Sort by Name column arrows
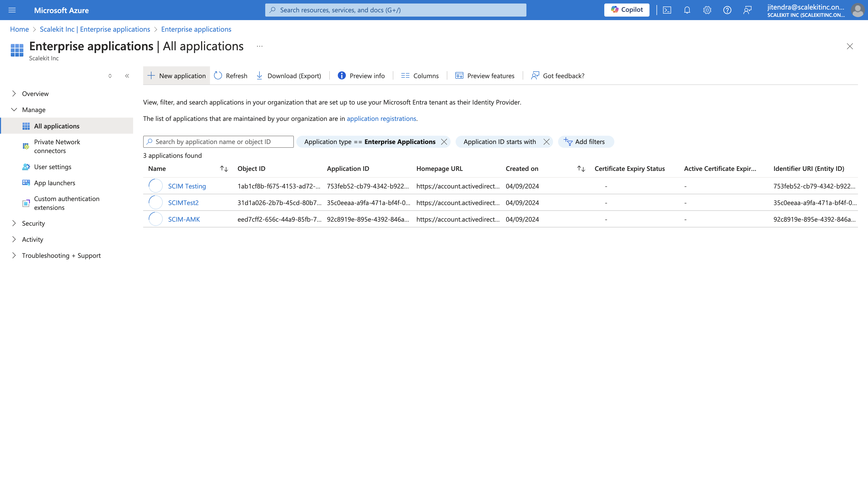Screen dimensions: 868x482 pyautogui.click(x=224, y=169)
